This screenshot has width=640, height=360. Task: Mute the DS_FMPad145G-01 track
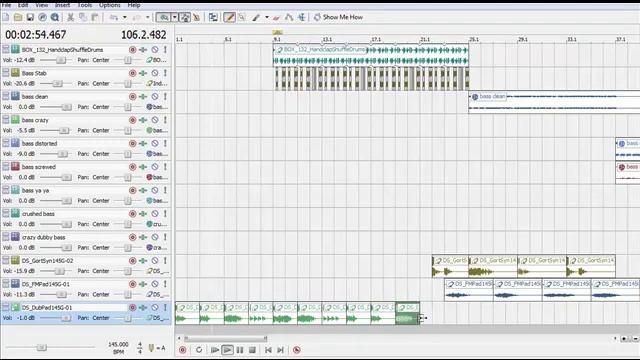tap(155, 284)
